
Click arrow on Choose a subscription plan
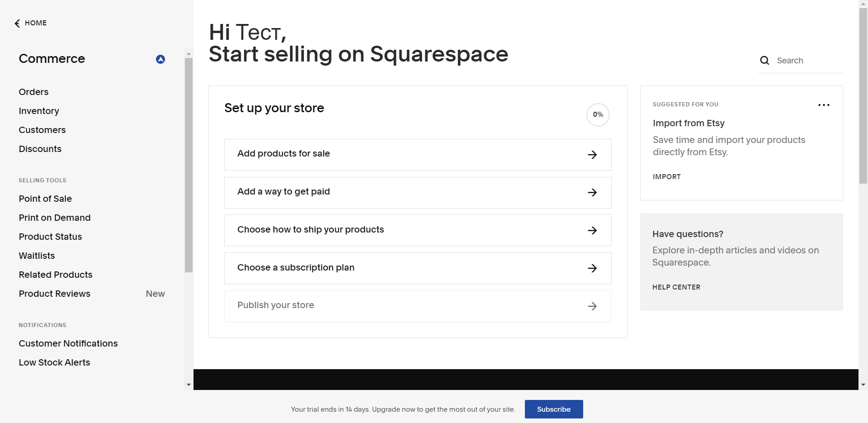coord(592,268)
